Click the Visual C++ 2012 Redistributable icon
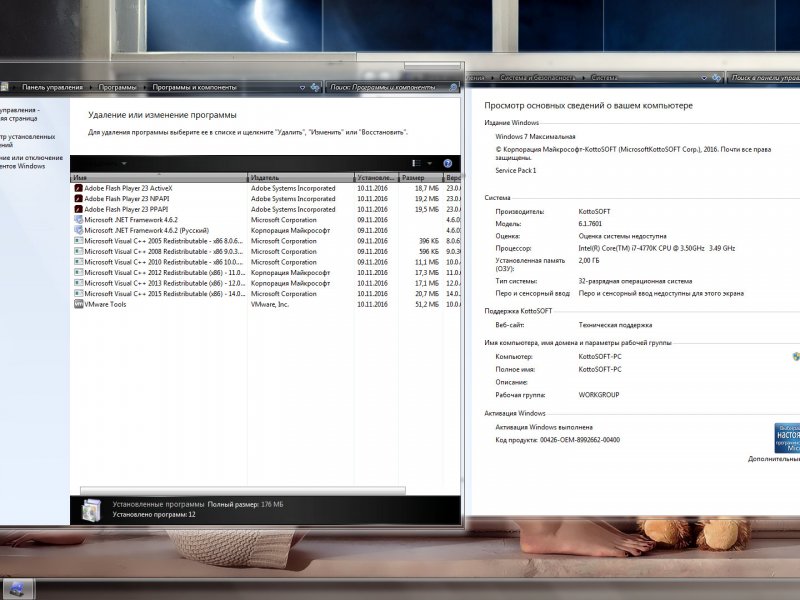This screenshot has width=800, height=600. click(x=79, y=272)
